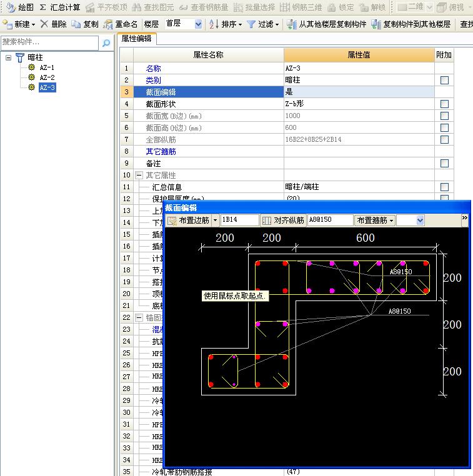This screenshot has height=476, width=473.
Task: Click the 名称 property row label
Action: point(153,69)
